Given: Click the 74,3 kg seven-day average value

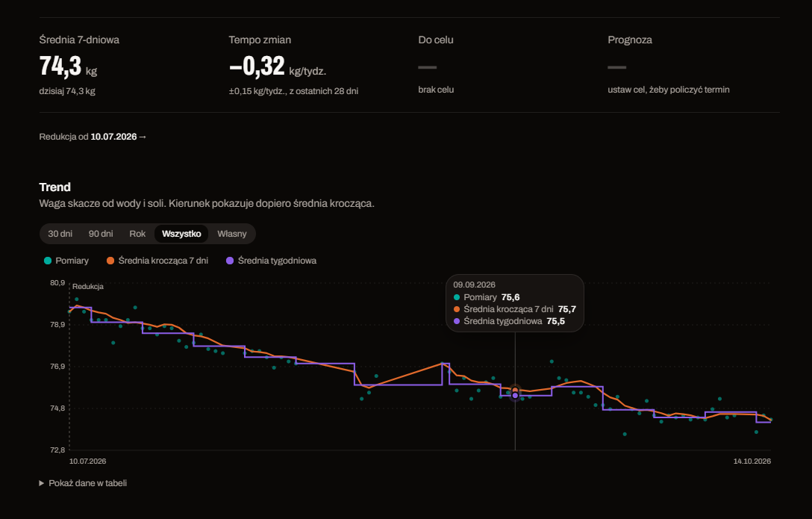Looking at the screenshot, I should coord(68,66).
